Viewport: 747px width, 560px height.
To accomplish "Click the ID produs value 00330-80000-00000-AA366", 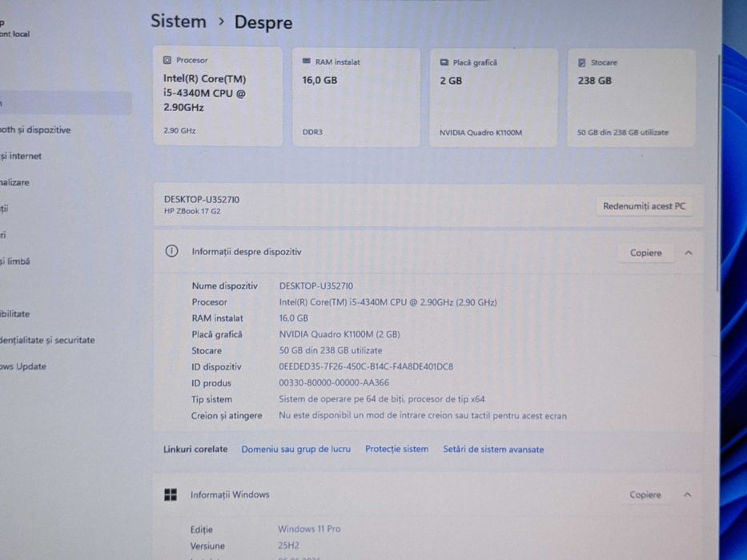I will (334, 382).
